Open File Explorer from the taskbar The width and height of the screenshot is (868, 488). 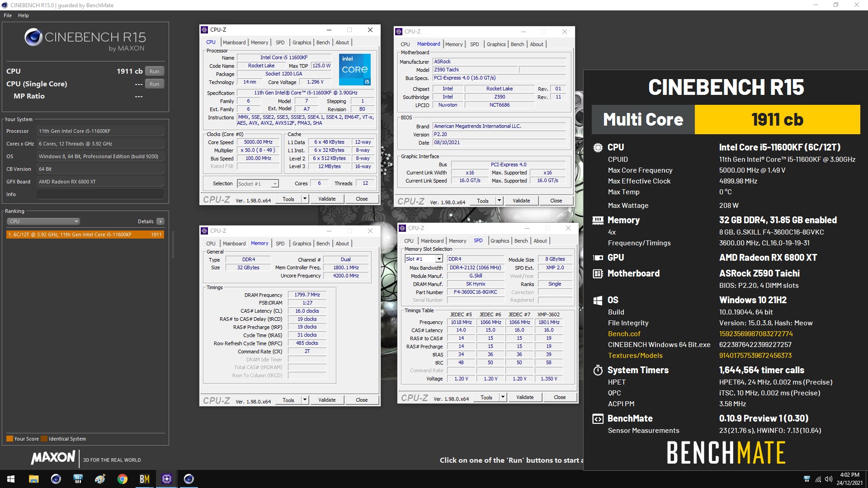tap(33, 479)
